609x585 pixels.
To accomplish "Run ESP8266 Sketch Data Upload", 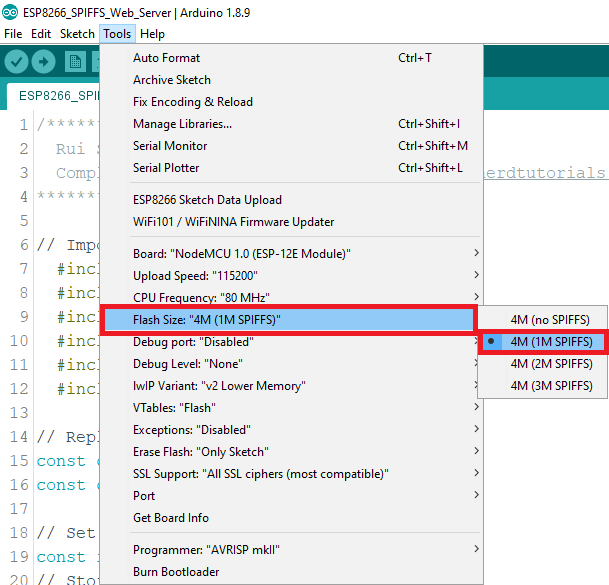I will (207, 200).
